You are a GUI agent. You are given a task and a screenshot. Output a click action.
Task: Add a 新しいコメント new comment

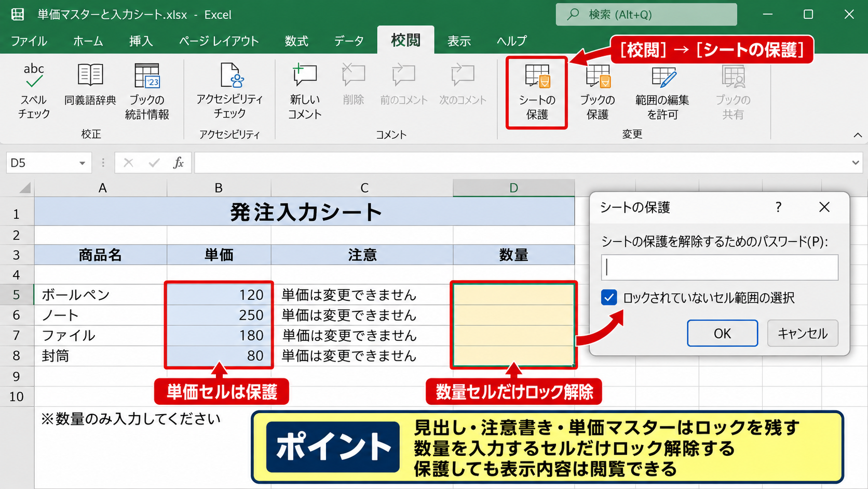[305, 91]
